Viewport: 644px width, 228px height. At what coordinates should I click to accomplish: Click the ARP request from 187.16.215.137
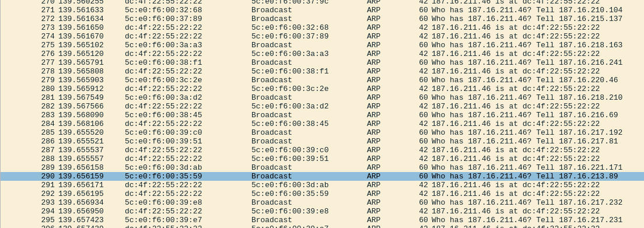point(322,19)
